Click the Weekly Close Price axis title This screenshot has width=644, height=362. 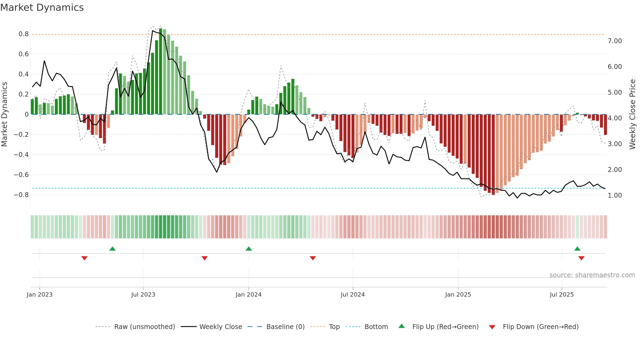tap(633, 114)
